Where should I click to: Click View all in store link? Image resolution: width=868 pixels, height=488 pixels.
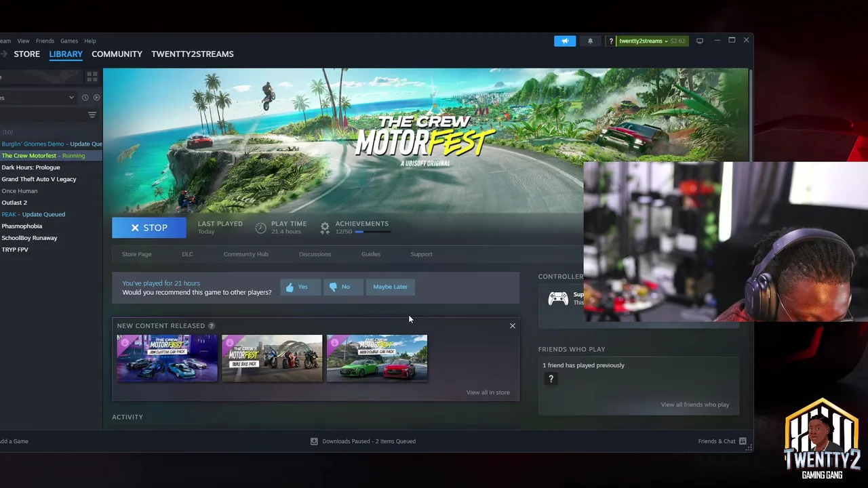point(488,392)
